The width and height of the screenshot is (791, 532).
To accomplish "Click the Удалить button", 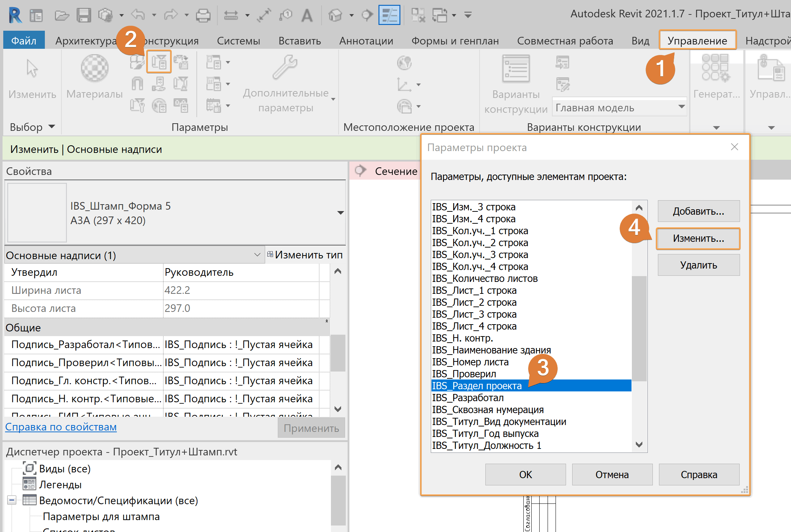I will 698,265.
